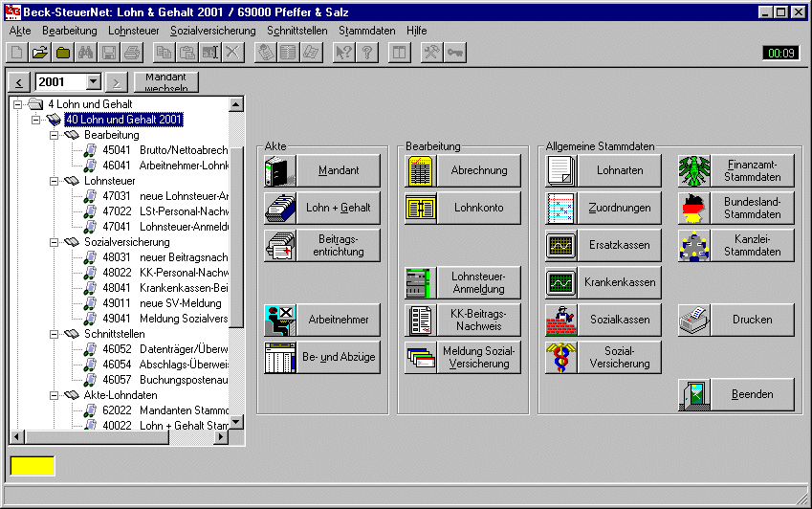
Task: Select tree item 45041 Brutto/Nettoabrech
Action: pos(165,150)
